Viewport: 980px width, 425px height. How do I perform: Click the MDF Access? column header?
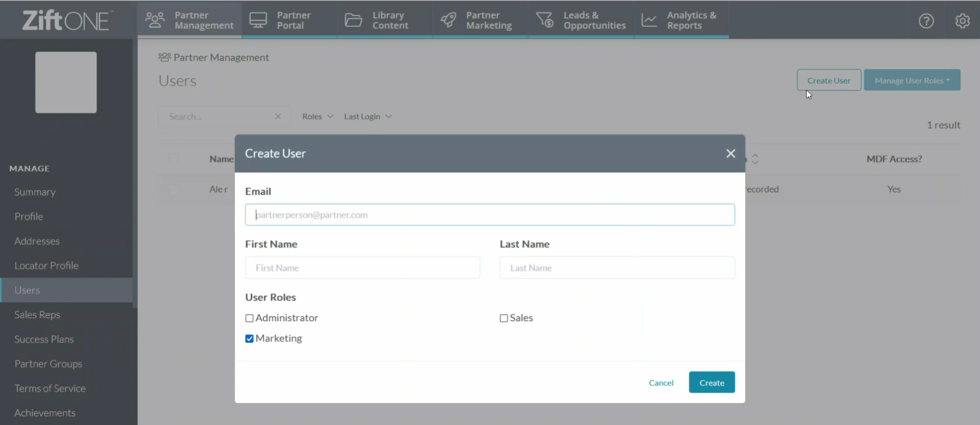coord(894,159)
